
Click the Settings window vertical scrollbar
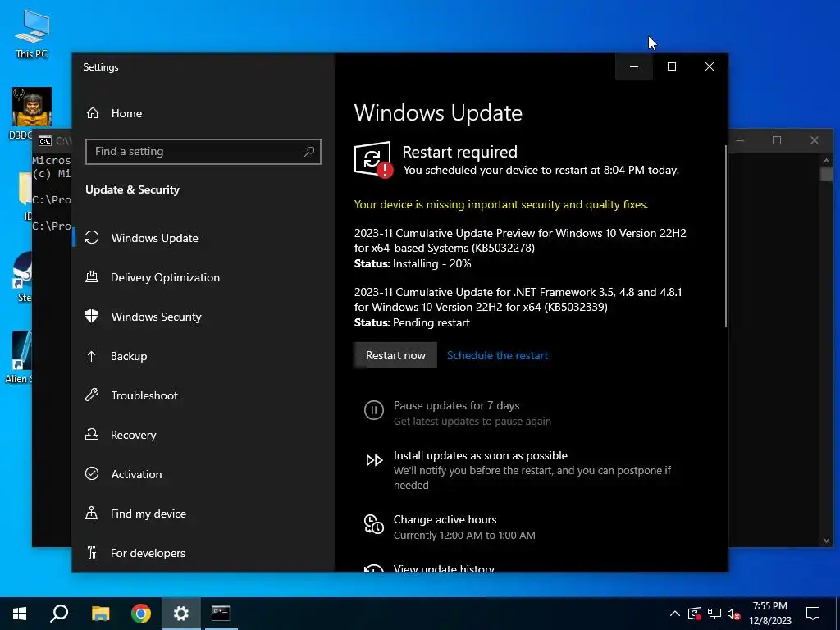coord(726,235)
